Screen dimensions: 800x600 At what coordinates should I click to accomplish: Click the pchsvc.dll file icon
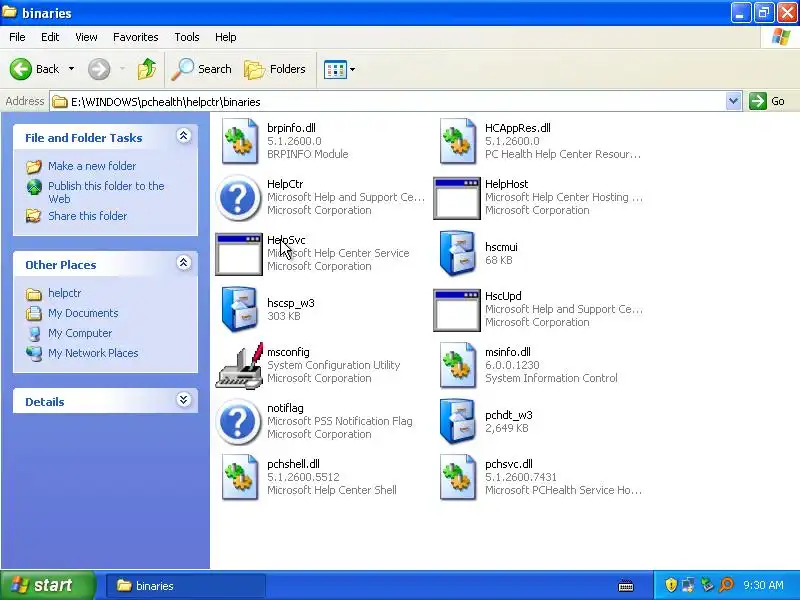point(457,478)
